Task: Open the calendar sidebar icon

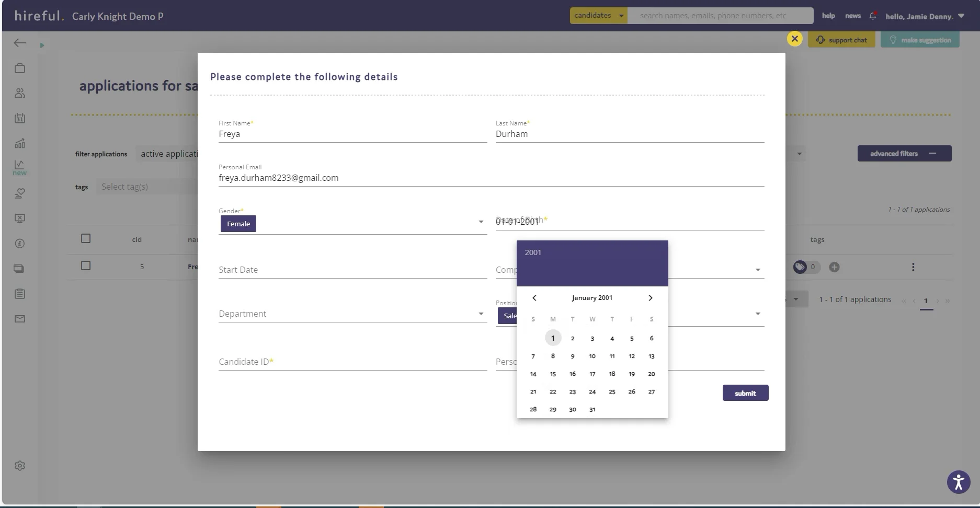Action: (20, 118)
